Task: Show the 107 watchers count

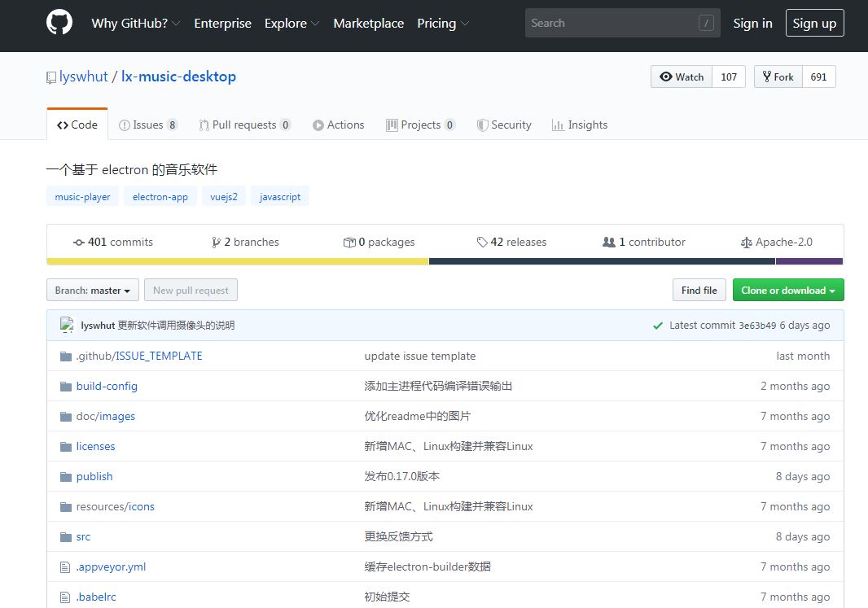Action: (x=729, y=77)
